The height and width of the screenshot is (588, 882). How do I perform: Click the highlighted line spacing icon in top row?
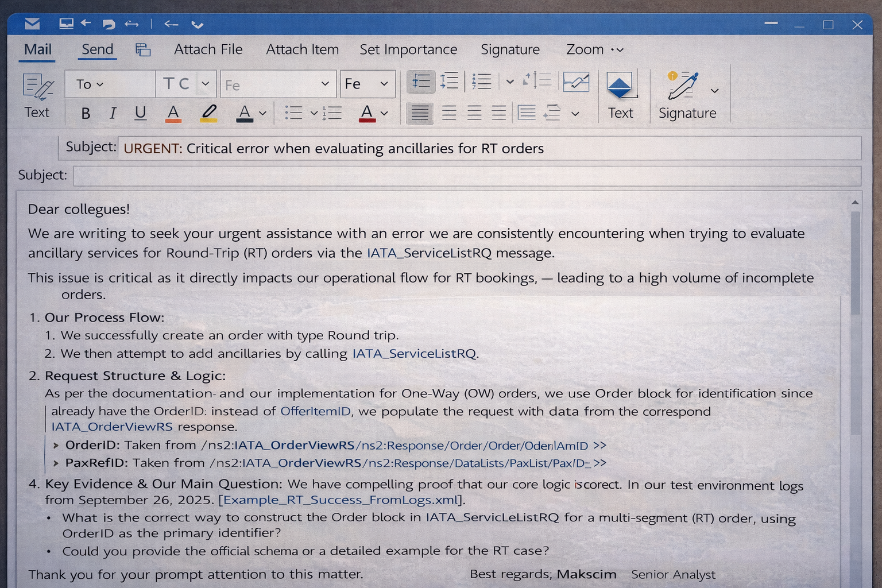point(420,82)
